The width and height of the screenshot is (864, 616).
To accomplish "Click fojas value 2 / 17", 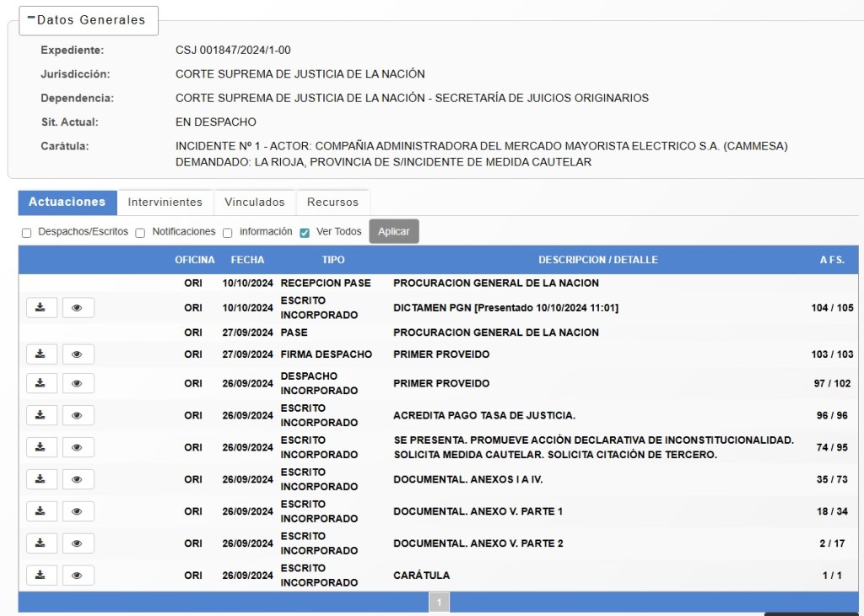I will [x=832, y=543].
